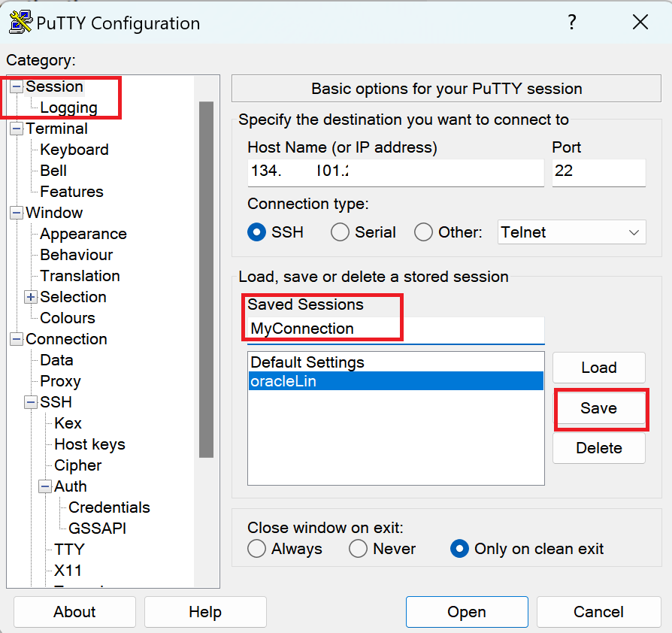
Task: Select oracleLin in the sessions list
Action: coord(395,381)
